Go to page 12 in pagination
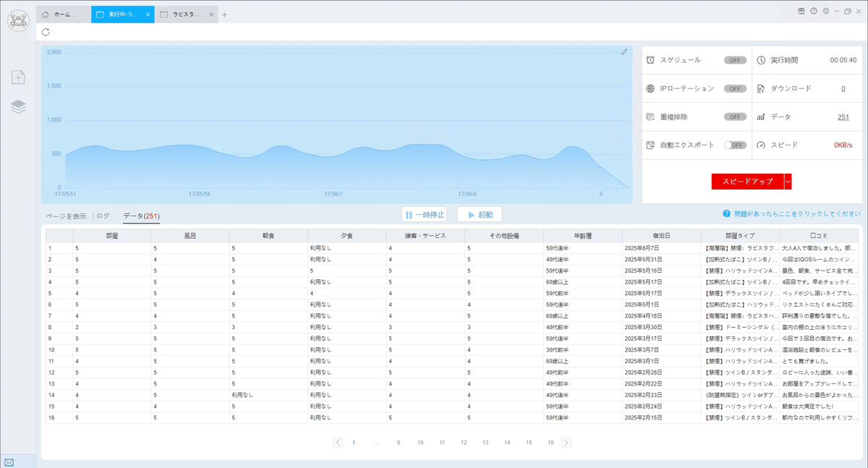The image size is (868, 468). 464,442
